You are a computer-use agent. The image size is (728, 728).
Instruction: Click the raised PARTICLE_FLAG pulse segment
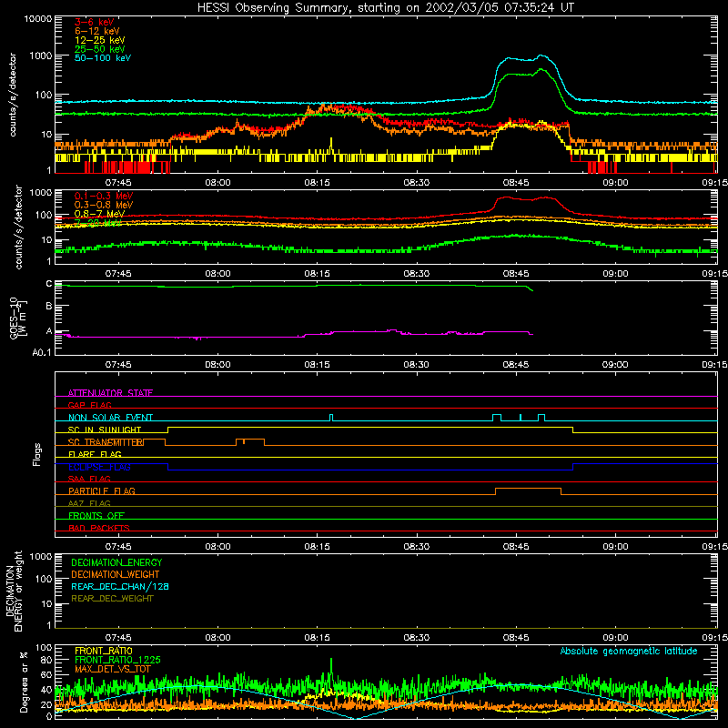point(529,489)
